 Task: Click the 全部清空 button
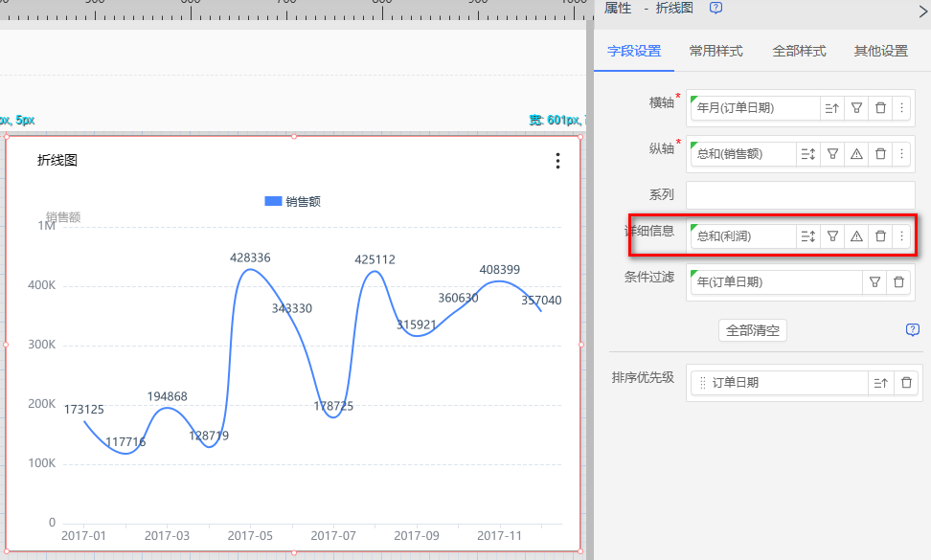[x=752, y=330]
